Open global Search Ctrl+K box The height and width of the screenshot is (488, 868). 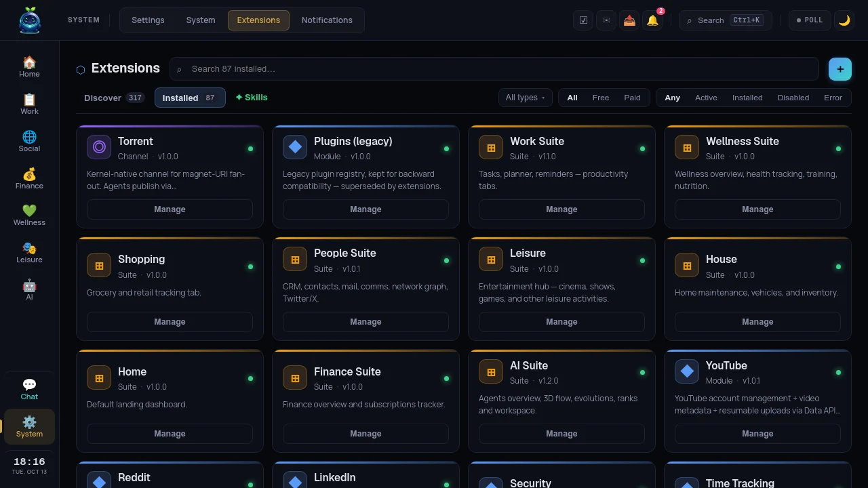[726, 20]
